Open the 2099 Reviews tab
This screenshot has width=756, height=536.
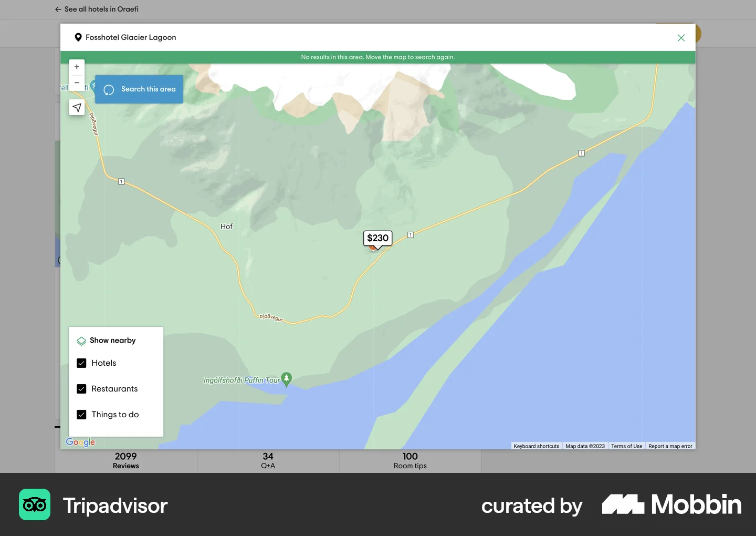click(126, 461)
